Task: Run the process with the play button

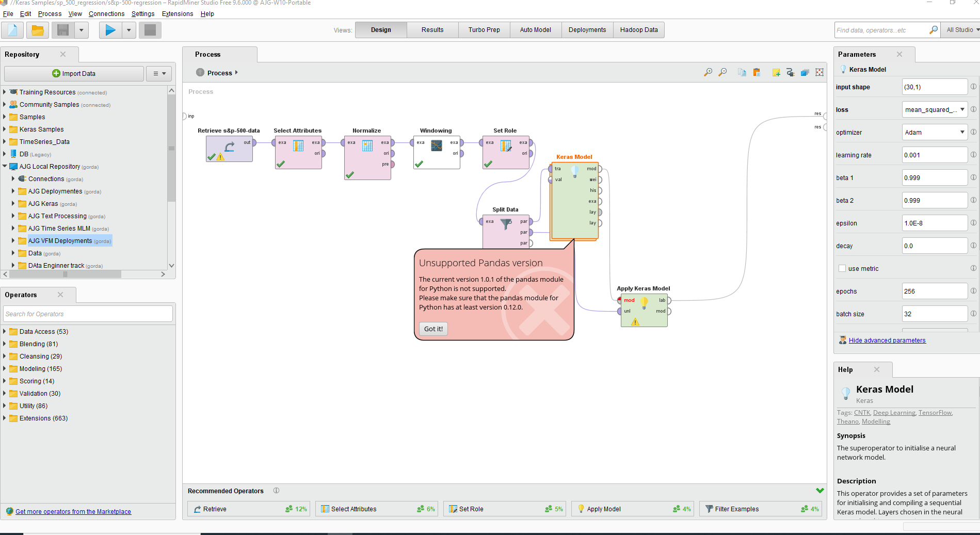Action: (x=110, y=30)
